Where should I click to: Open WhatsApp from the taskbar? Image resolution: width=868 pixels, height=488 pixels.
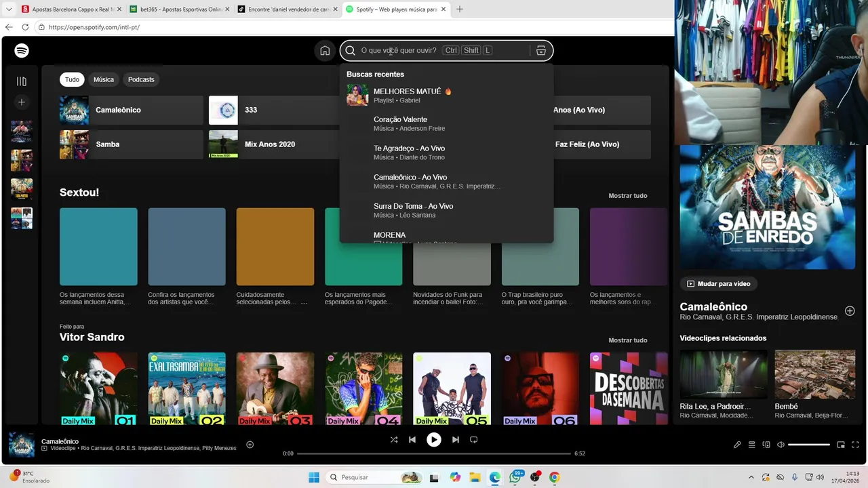(516, 477)
